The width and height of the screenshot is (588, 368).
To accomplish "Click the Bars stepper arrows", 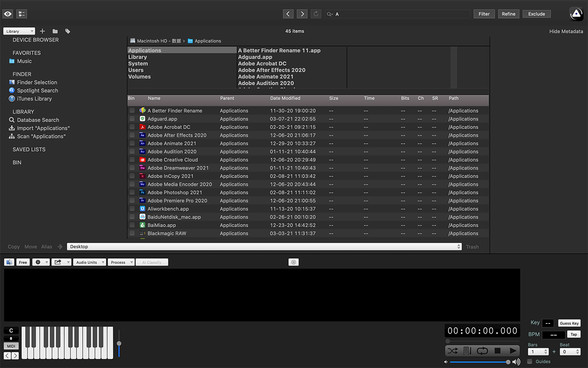I will pyautogui.click(x=546, y=352).
